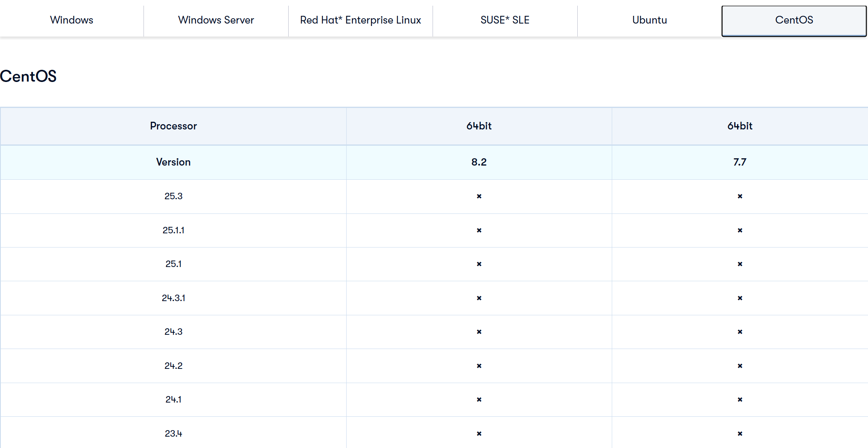The image size is (868, 448).
Task: Switch to the Windows tab
Action: (71, 20)
